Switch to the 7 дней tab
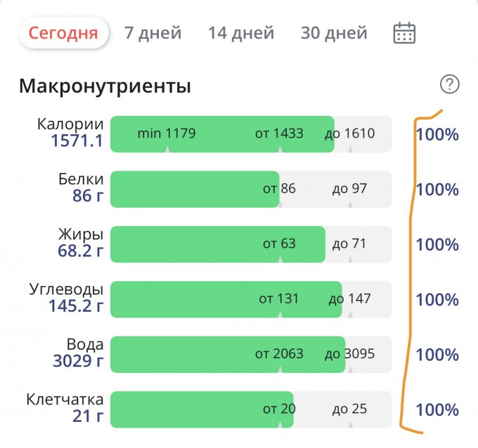Screen dimensions: 478x448 (x=153, y=33)
